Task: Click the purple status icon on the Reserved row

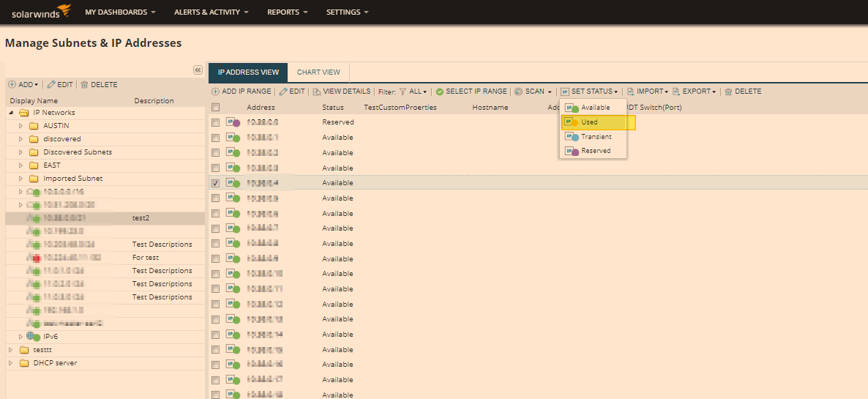Action: pos(233,122)
